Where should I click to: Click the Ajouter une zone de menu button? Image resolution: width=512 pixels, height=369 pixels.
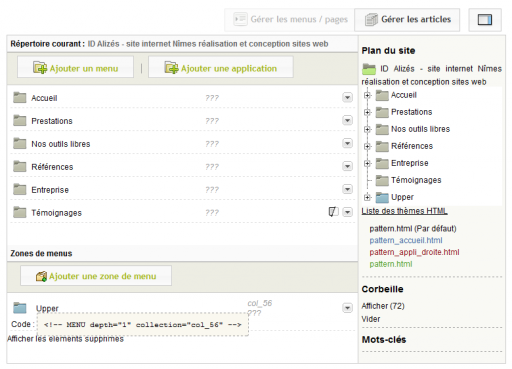[96, 276]
